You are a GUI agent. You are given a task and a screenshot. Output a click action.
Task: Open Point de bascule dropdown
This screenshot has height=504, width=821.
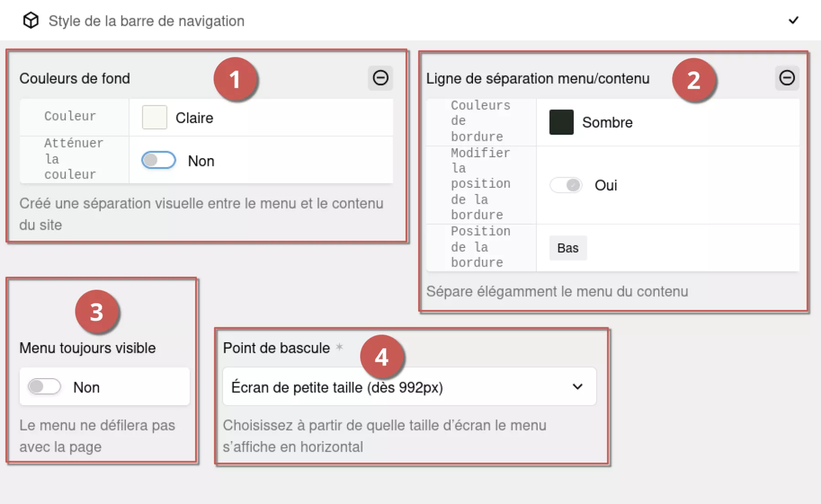click(x=409, y=387)
